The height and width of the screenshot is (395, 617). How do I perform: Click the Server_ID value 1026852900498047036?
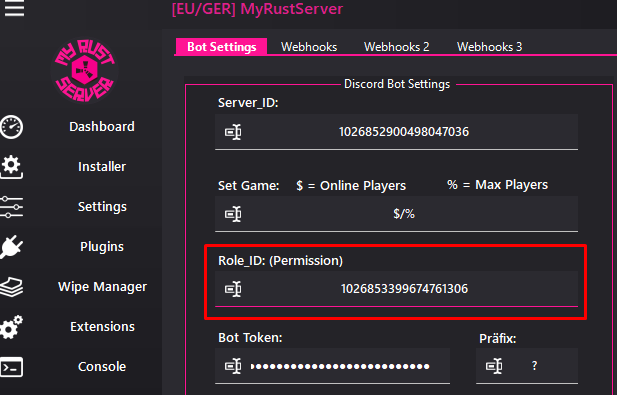point(404,132)
